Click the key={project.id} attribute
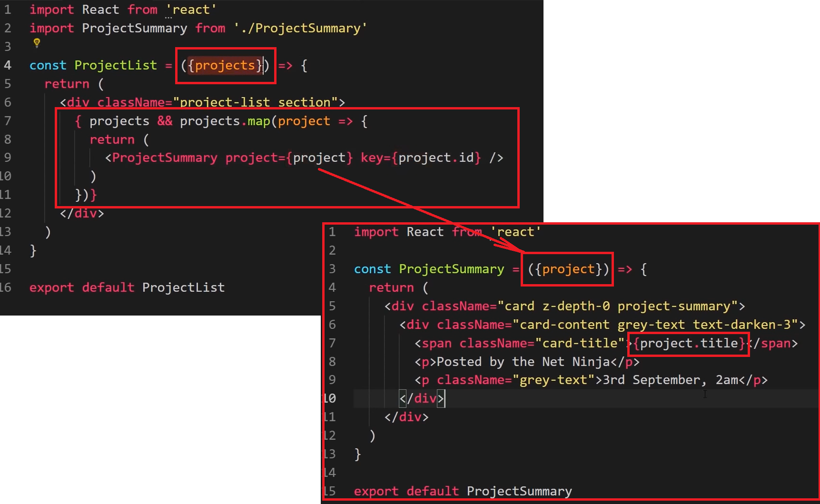This screenshot has width=820, height=504. click(421, 158)
